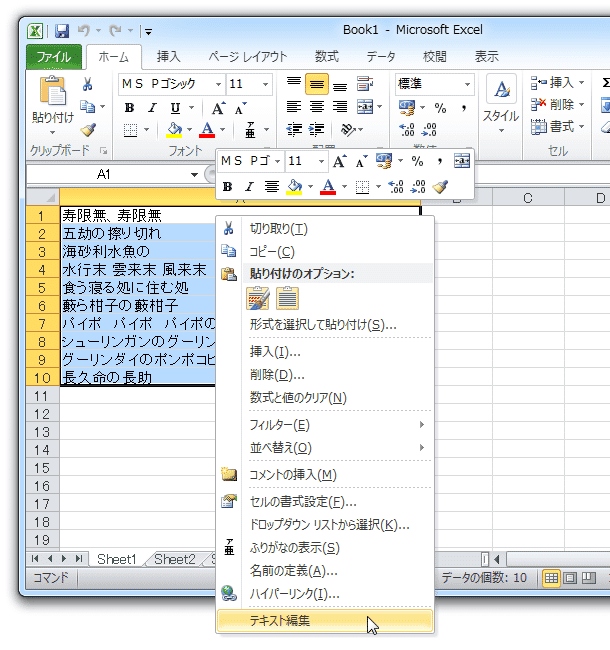The width and height of the screenshot is (610, 650).
Task: Open ribbon font size dropdown
Action: coord(265,84)
